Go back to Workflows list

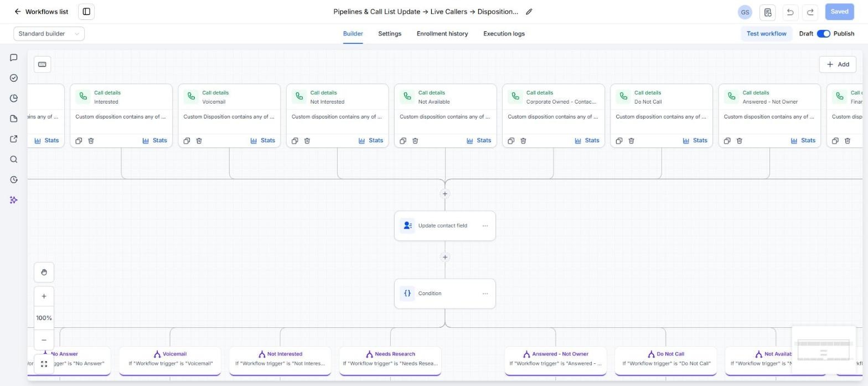pyautogui.click(x=41, y=12)
